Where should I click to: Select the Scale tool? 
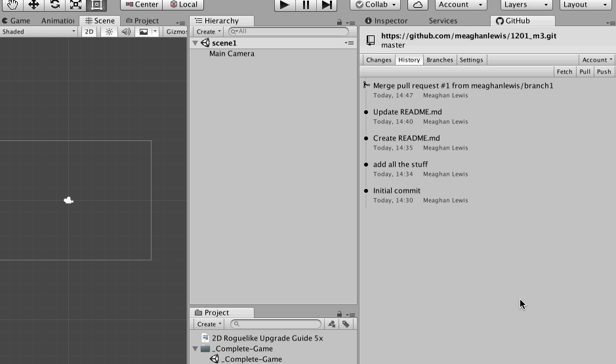[x=75, y=5]
